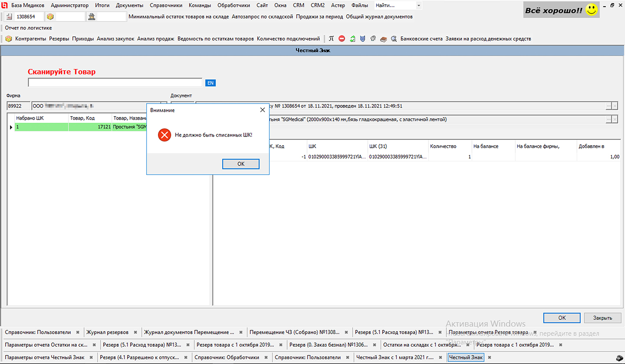Toggle the EN keyboard layout indicator
Screen dimensions: 625x364
211,83
